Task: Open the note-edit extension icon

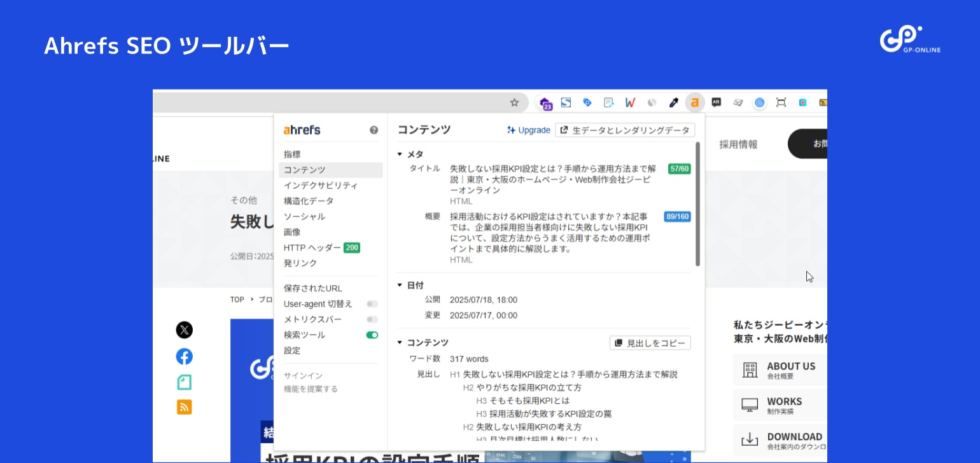Action: point(609,102)
